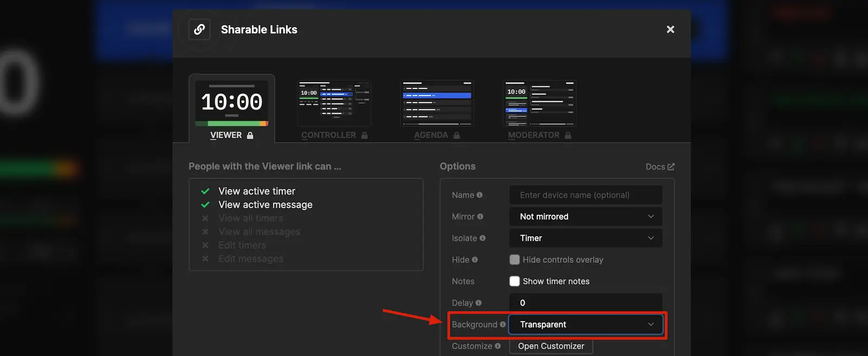Screen dimensions: 868x356
Task: Open the Mirror dropdown showing Not mirrored
Action: [586, 217]
